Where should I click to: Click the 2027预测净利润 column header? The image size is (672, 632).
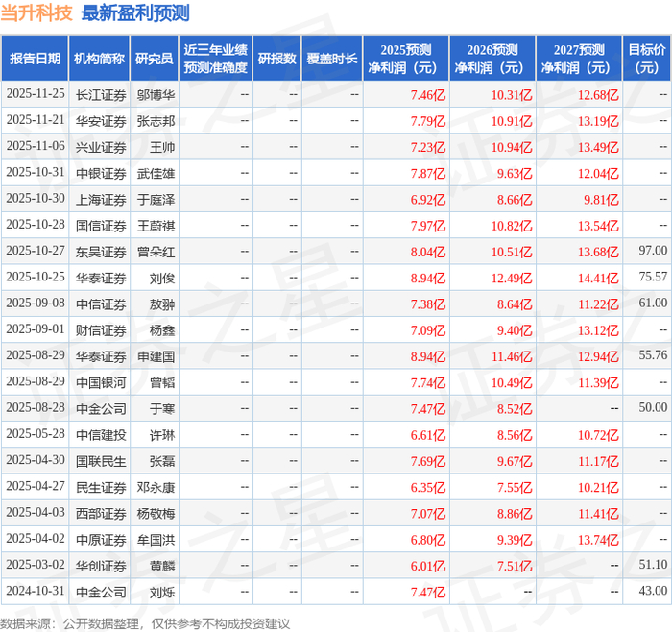point(579,59)
